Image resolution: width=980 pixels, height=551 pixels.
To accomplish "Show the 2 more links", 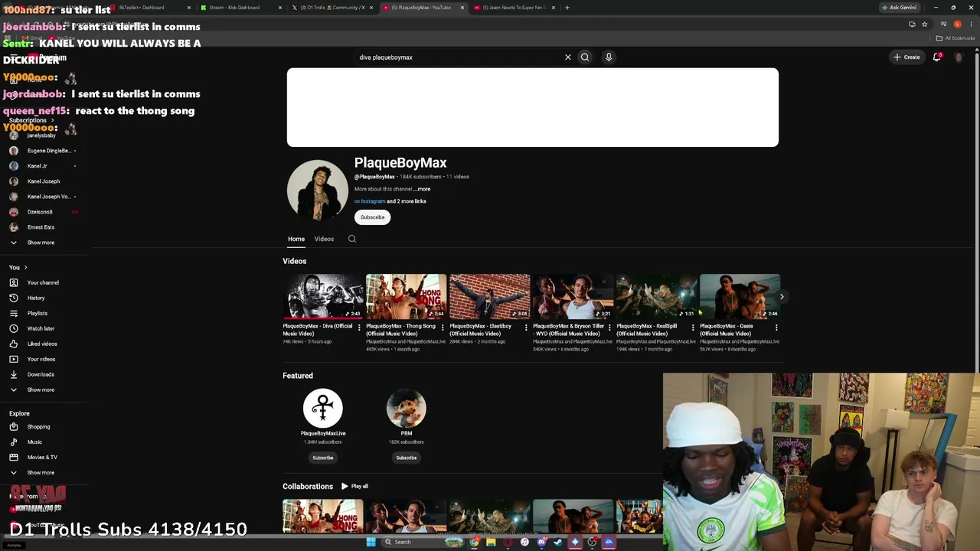I will 407,201.
